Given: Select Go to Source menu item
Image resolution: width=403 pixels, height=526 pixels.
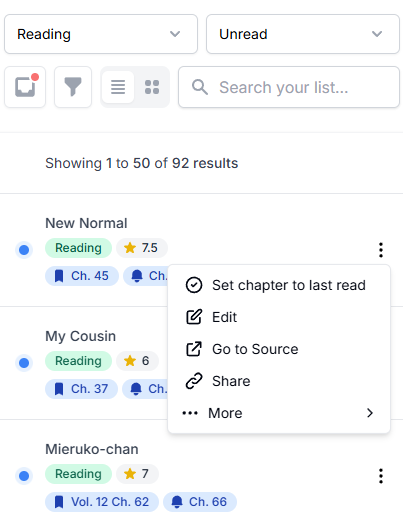Looking at the screenshot, I should (x=279, y=349).
